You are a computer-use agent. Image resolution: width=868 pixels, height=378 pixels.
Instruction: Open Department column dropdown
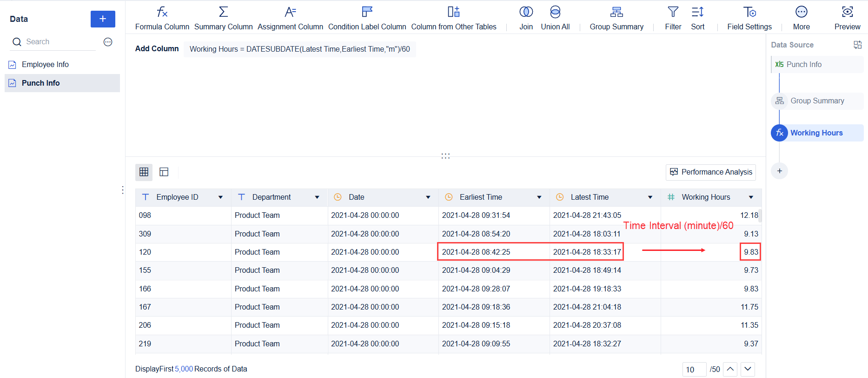tap(317, 197)
